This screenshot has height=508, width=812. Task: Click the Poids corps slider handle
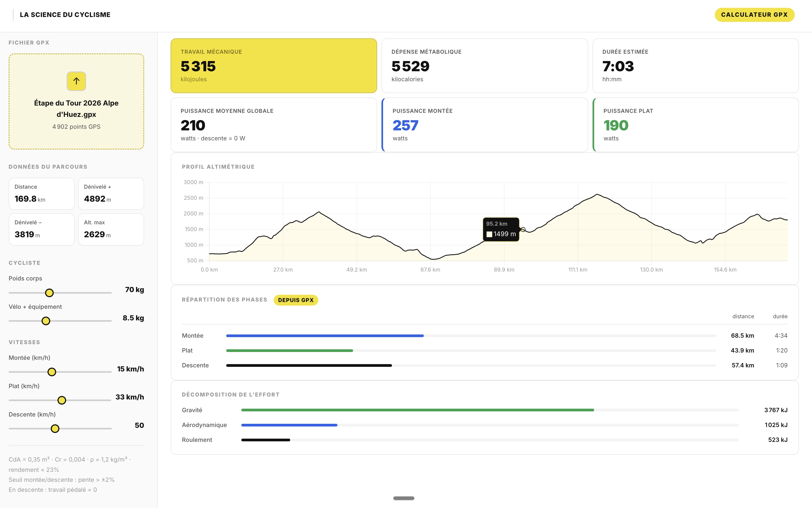point(49,293)
